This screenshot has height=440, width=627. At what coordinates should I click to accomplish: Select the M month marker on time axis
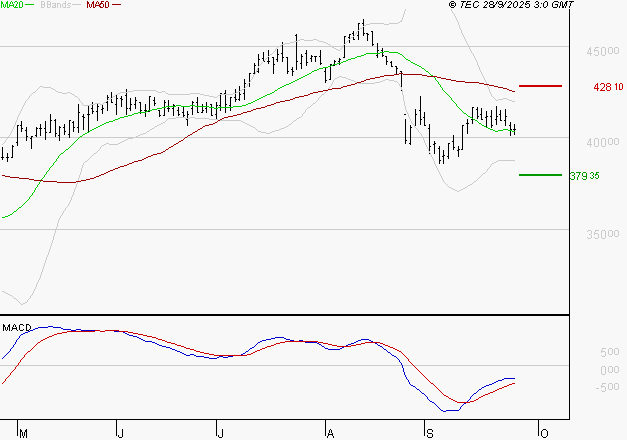[x=24, y=433]
